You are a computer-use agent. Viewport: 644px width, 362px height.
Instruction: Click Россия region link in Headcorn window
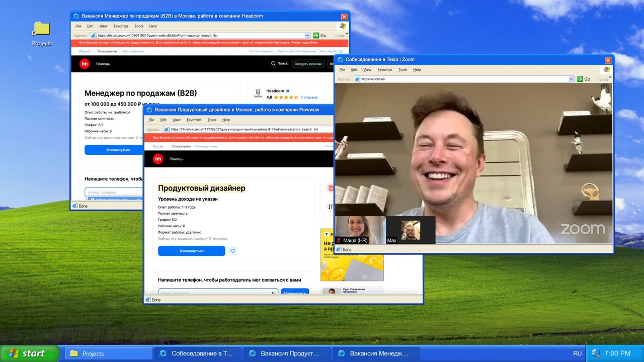[x=85, y=51]
